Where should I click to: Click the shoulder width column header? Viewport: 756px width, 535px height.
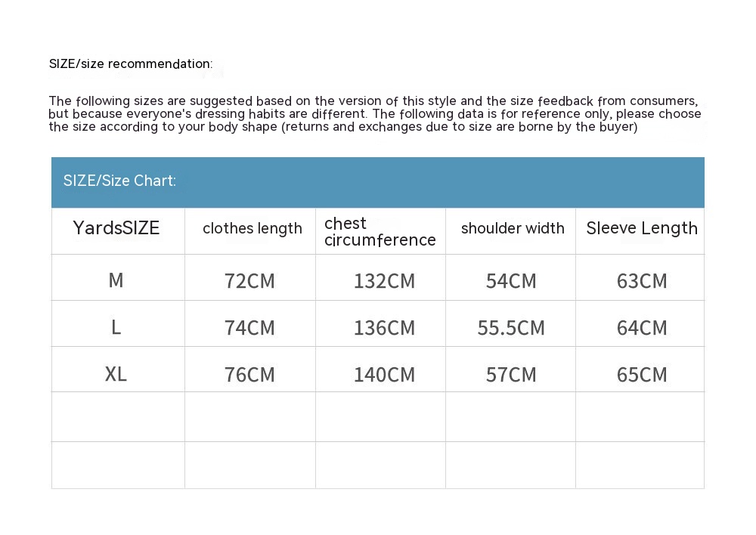513,229
